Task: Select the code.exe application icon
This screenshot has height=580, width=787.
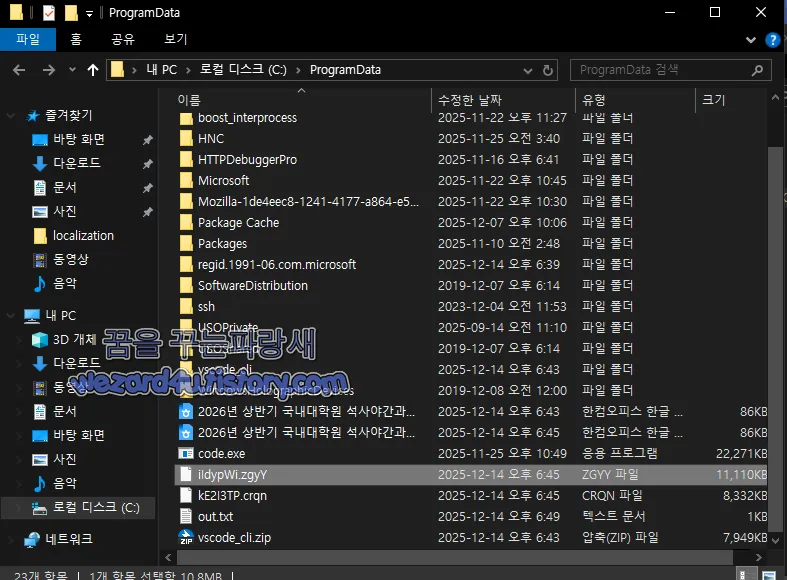Action: pyautogui.click(x=186, y=454)
